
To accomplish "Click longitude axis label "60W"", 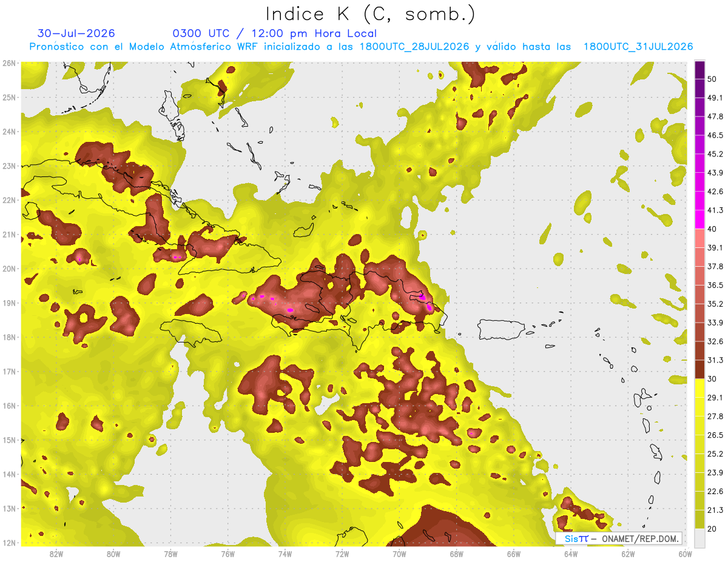I will pos(684,554).
